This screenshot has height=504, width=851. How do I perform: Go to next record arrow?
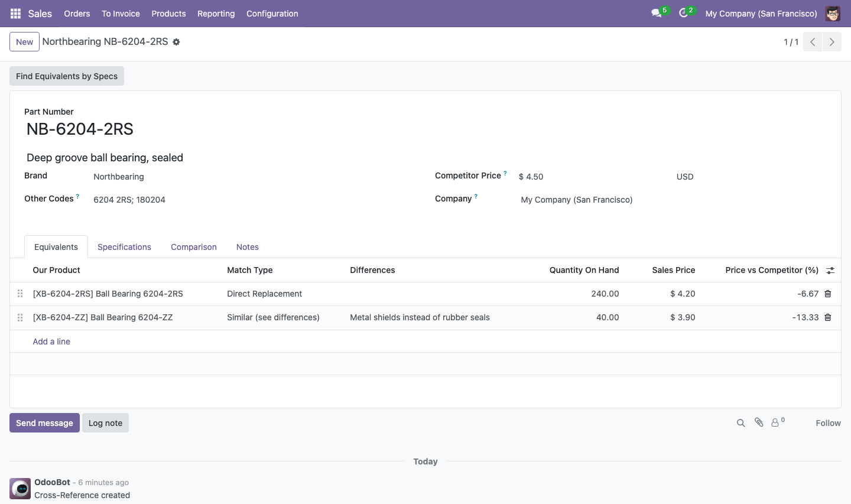[x=832, y=42]
